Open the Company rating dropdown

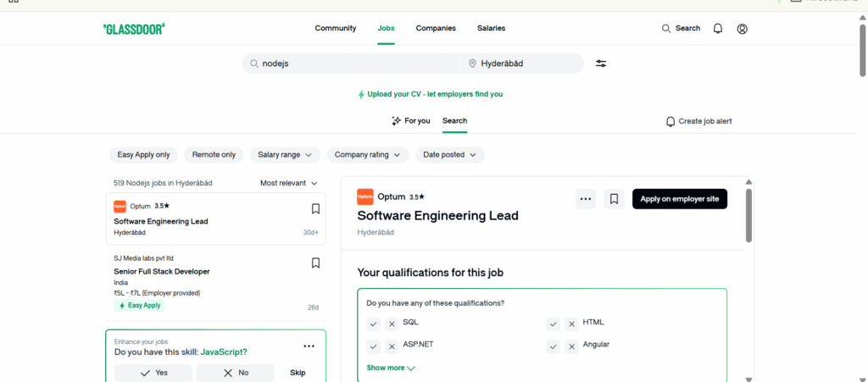pyautogui.click(x=367, y=155)
